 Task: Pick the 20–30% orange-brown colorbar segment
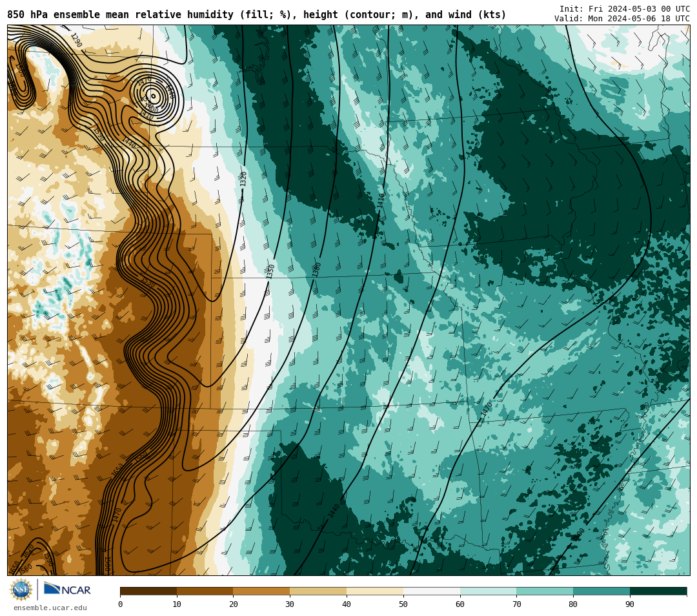(262, 591)
